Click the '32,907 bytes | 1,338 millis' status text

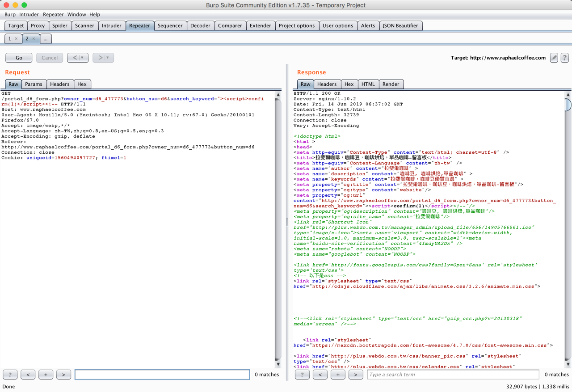point(538,387)
